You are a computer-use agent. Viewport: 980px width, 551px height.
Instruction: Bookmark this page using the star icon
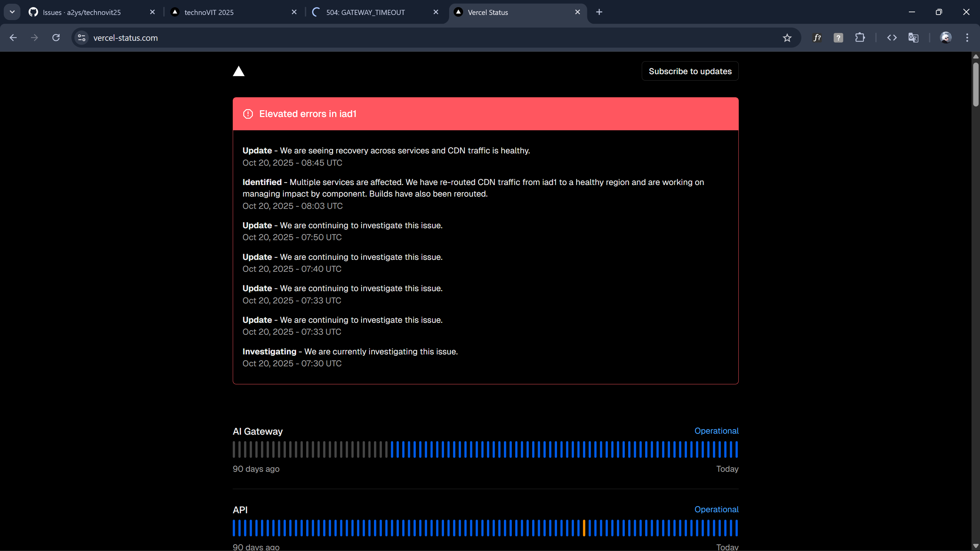(x=787, y=38)
